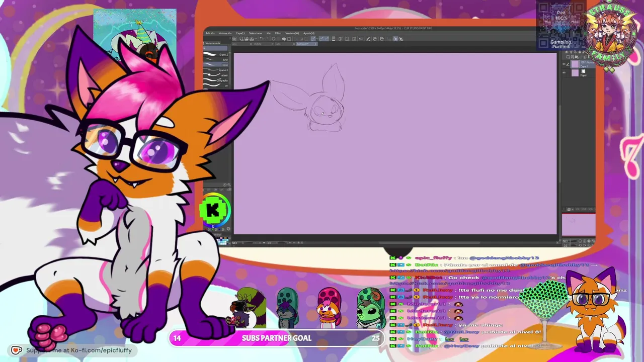Select the Papel layer thumbnail
Screen dimensions: 644x362
pos(575,73)
